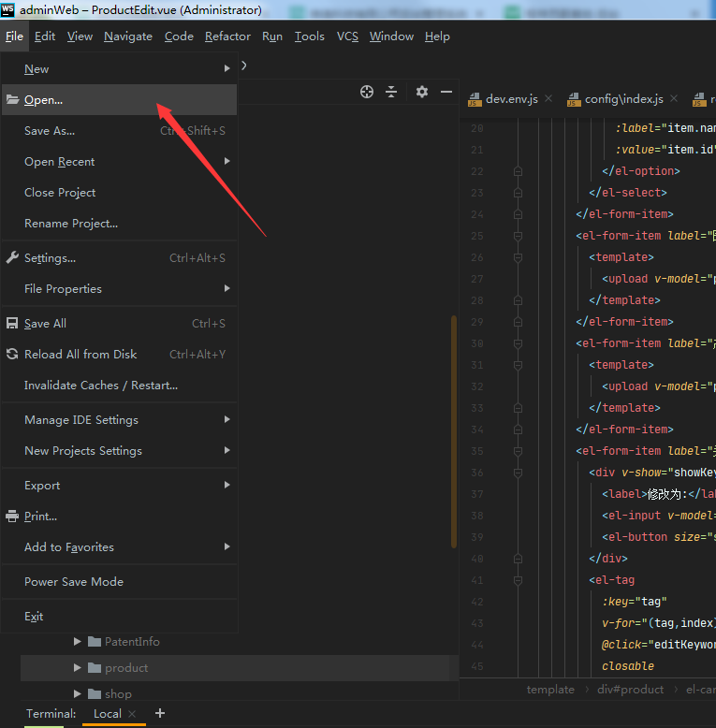
Task: Click the PatentInfo folder icon
Action: pyautogui.click(x=95, y=642)
